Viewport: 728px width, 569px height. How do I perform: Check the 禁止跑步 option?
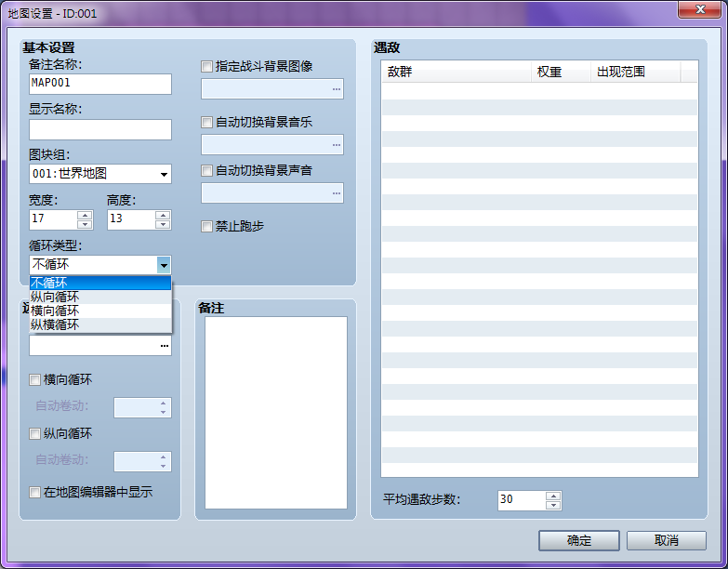pyautogui.click(x=206, y=227)
